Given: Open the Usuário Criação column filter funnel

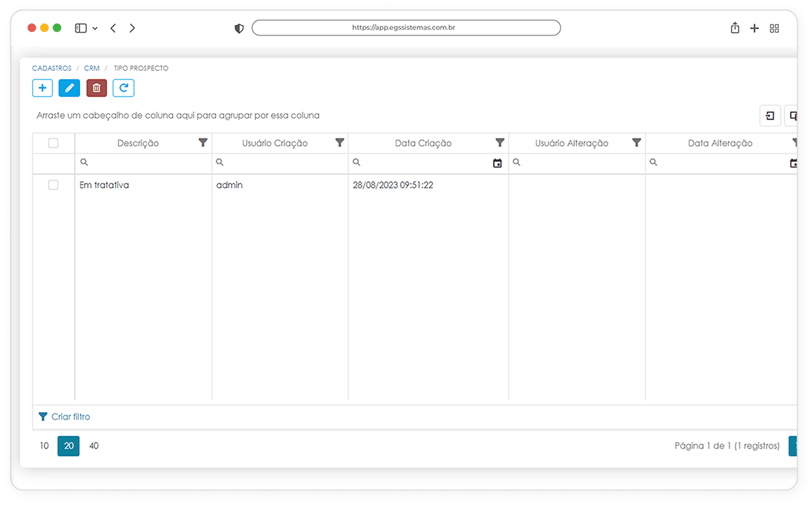Looking at the screenshot, I should (x=340, y=142).
